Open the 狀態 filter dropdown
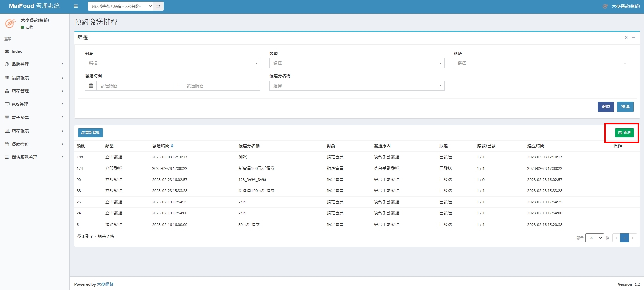The width and height of the screenshot is (644, 290). pos(541,63)
